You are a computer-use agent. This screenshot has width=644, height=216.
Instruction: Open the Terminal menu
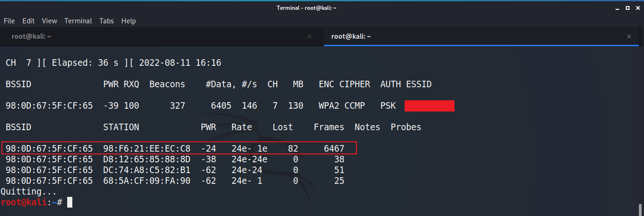(x=78, y=21)
